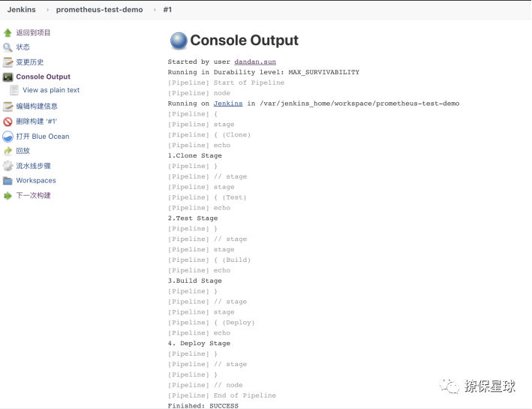532x409 pixels.
Task: Click the notepad icon beside 变更历史
Action: click(x=8, y=62)
